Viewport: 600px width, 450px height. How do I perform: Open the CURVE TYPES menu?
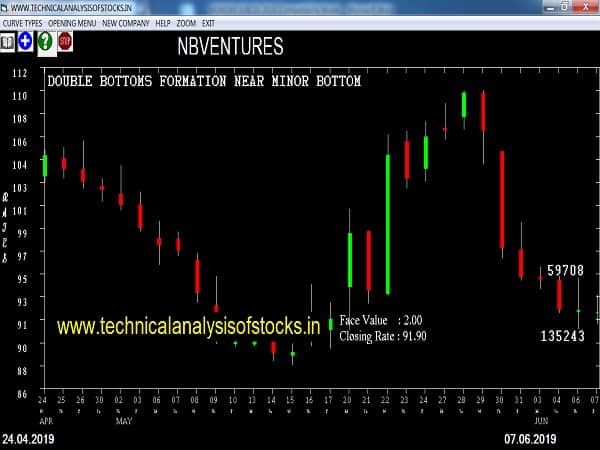click(x=23, y=22)
